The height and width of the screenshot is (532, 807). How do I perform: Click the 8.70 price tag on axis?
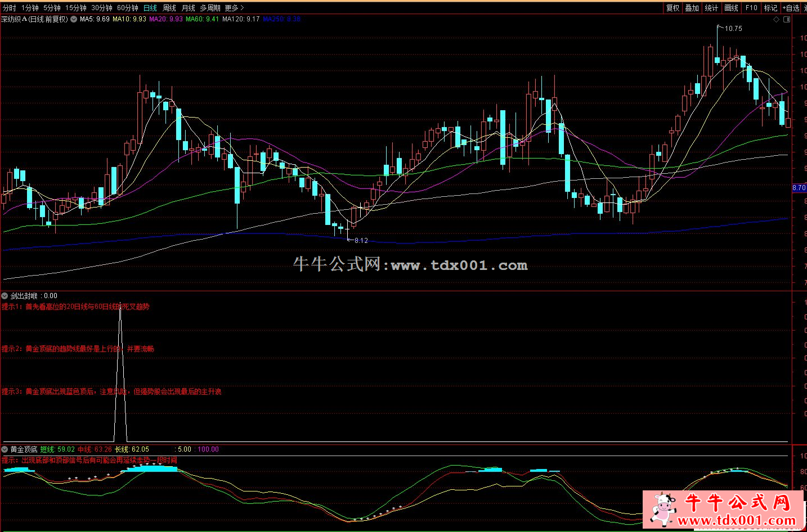point(799,188)
